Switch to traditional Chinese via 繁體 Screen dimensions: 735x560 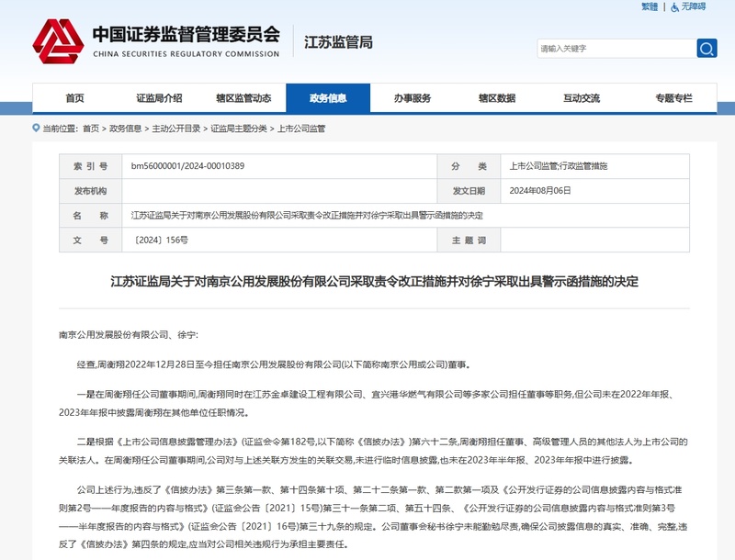pyautogui.click(x=650, y=7)
